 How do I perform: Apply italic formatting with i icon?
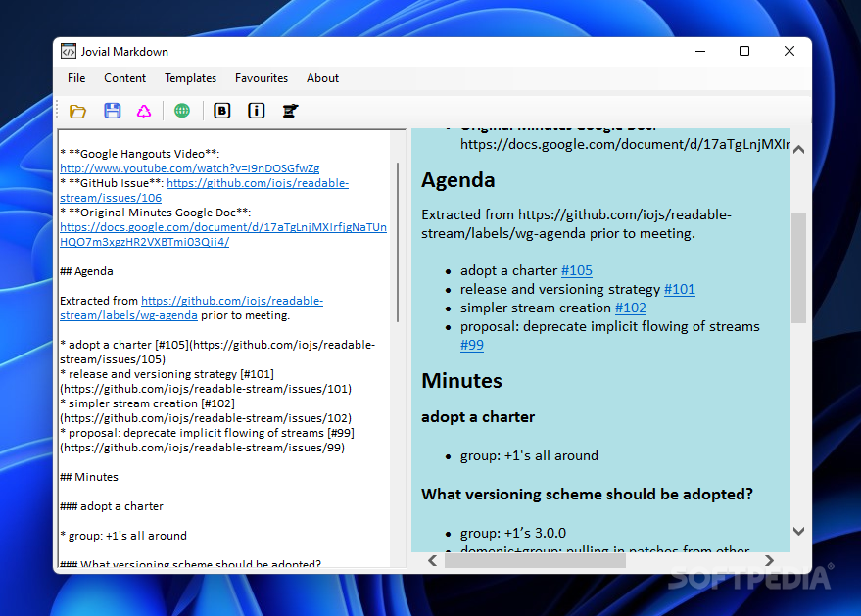click(256, 111)
